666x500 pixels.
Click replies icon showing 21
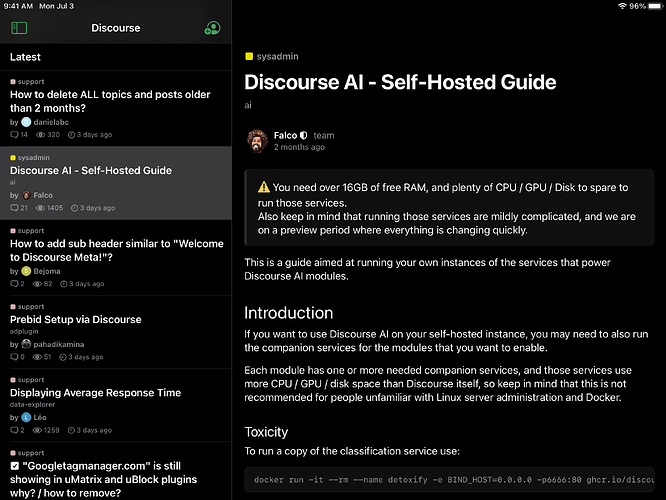point(14,208)
